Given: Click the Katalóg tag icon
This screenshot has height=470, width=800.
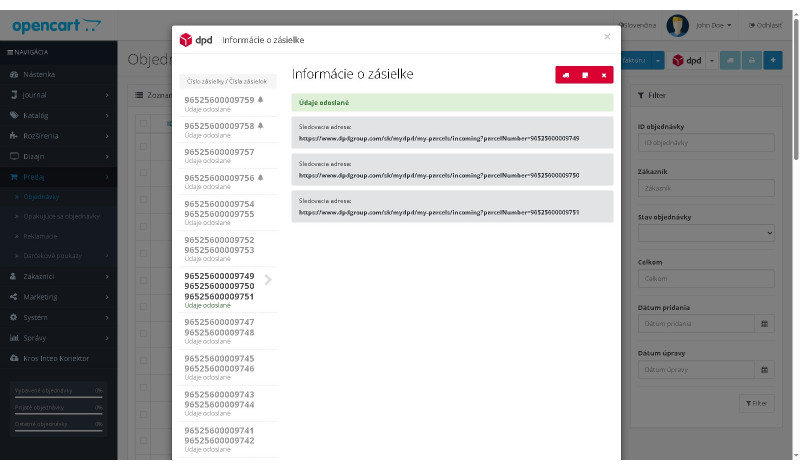Looking at the screenshot, I should [14, 115].
